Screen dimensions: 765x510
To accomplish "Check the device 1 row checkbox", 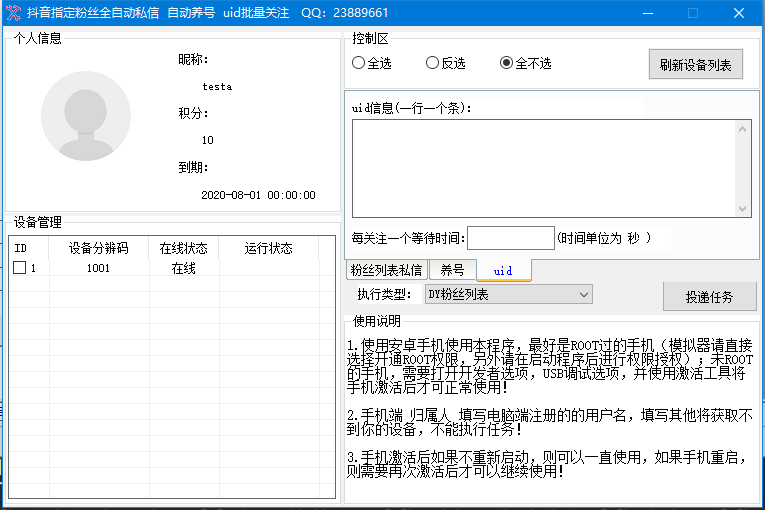I will pyautogui.click(x=19, y=268).
